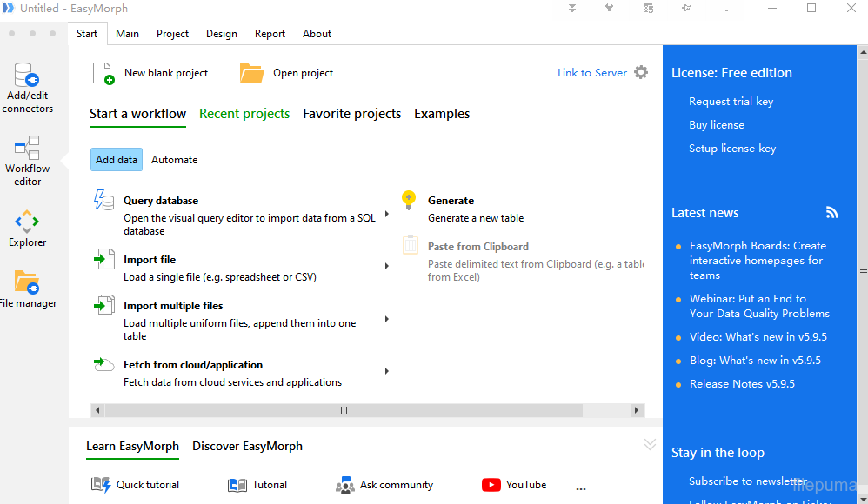Expand the Import file submenu arrow
868x504 pixels.
386,266
